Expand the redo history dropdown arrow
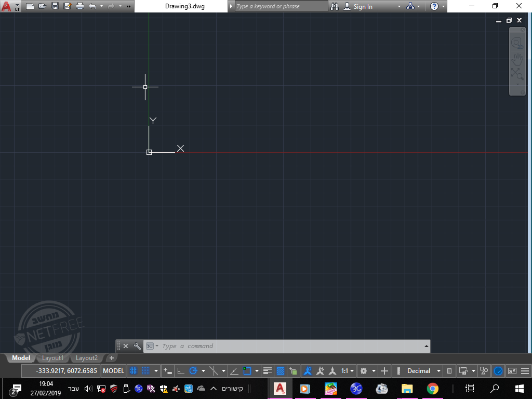 [120, 6]
